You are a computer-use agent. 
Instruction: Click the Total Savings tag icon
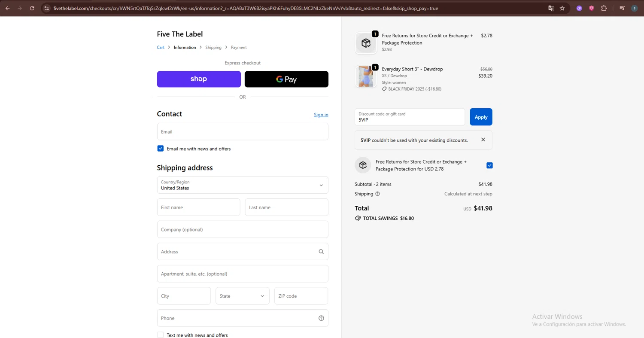(x=358, y=218)
